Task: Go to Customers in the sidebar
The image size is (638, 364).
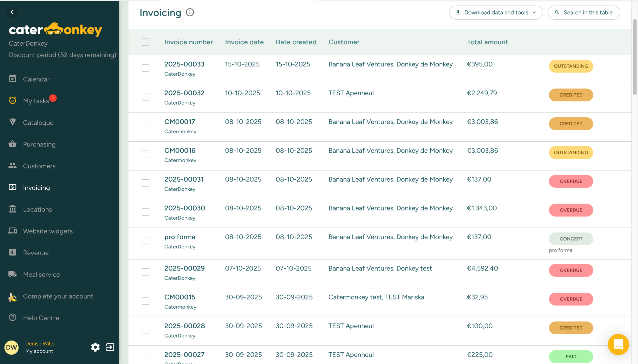Action: [x=39, y=166]
